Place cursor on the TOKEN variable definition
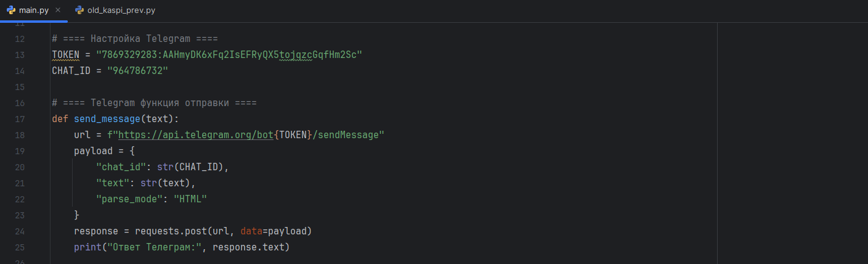Viewport: 868px width, 264px height. pyautogui.click(x=65, y=55)
